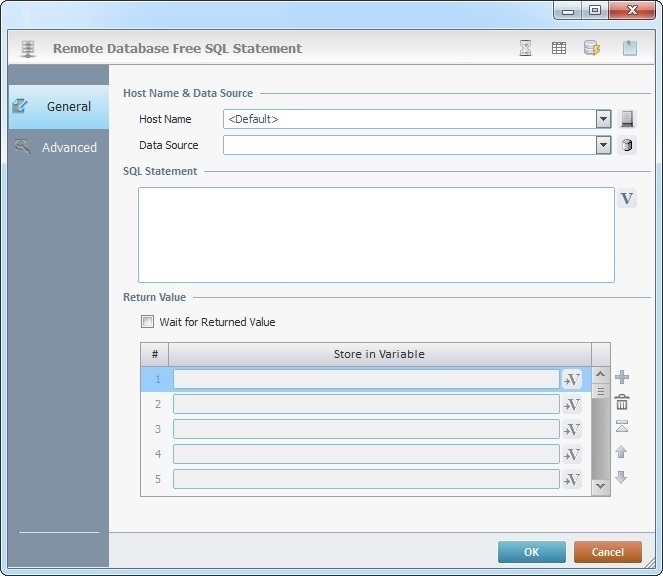Click the variable V icon beside SQL Statement

[x=627, y=198]
